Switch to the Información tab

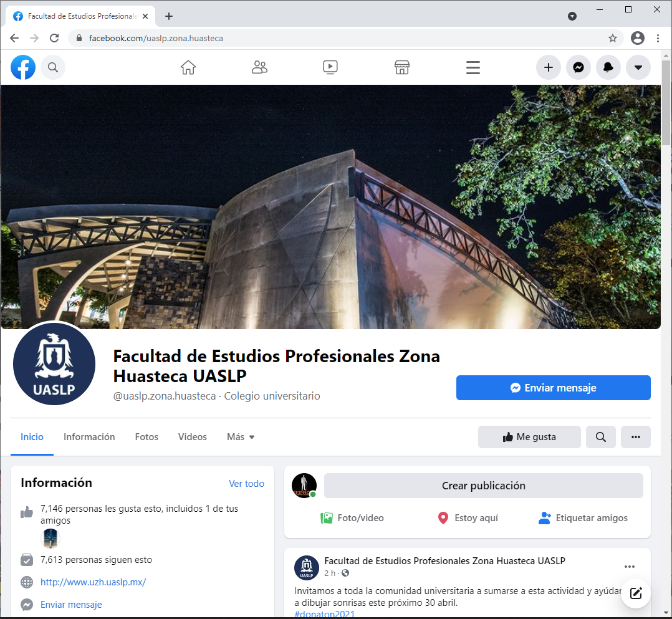89,437
